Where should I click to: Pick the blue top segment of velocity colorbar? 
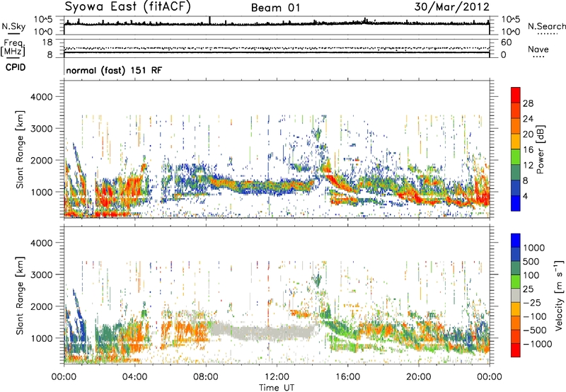tap(516, 241)
